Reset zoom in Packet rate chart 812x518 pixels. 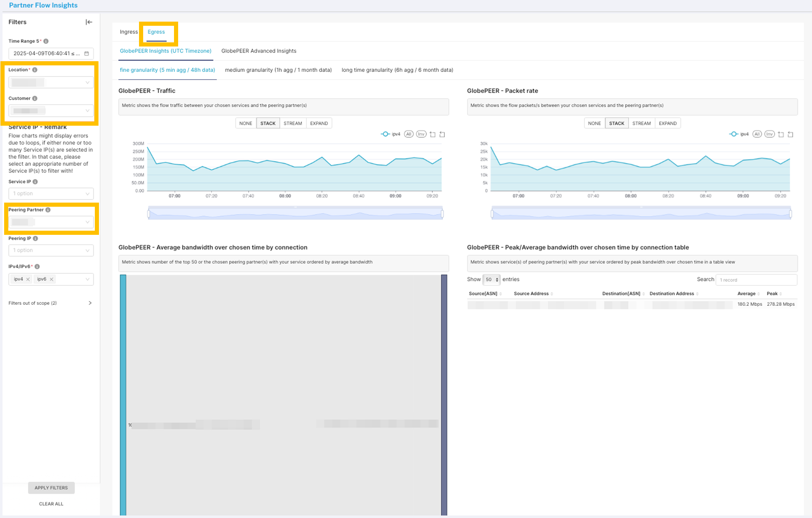tap(791, 134)
